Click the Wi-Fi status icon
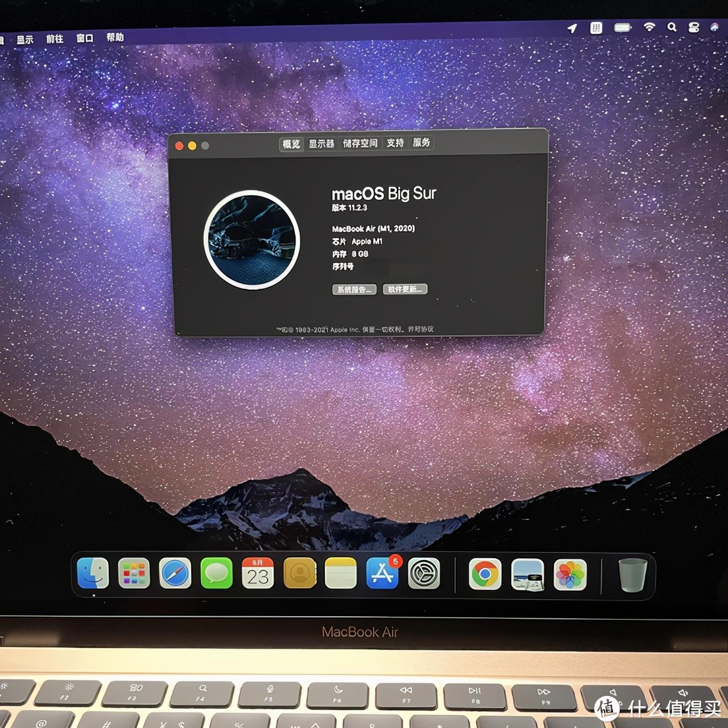 [649, 27]
